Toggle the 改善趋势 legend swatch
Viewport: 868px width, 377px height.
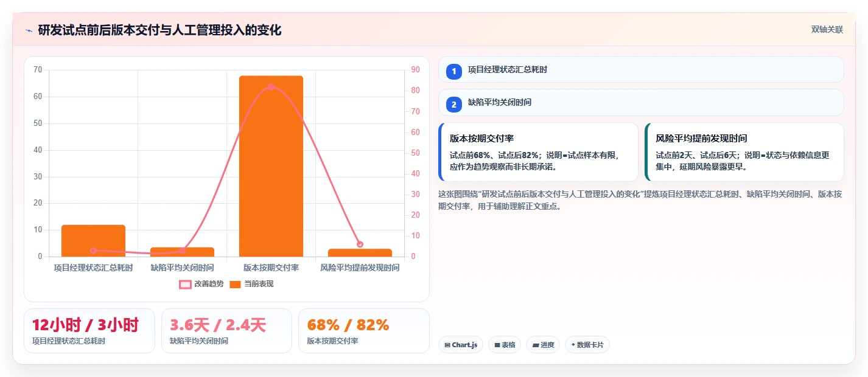pos(185,284)
